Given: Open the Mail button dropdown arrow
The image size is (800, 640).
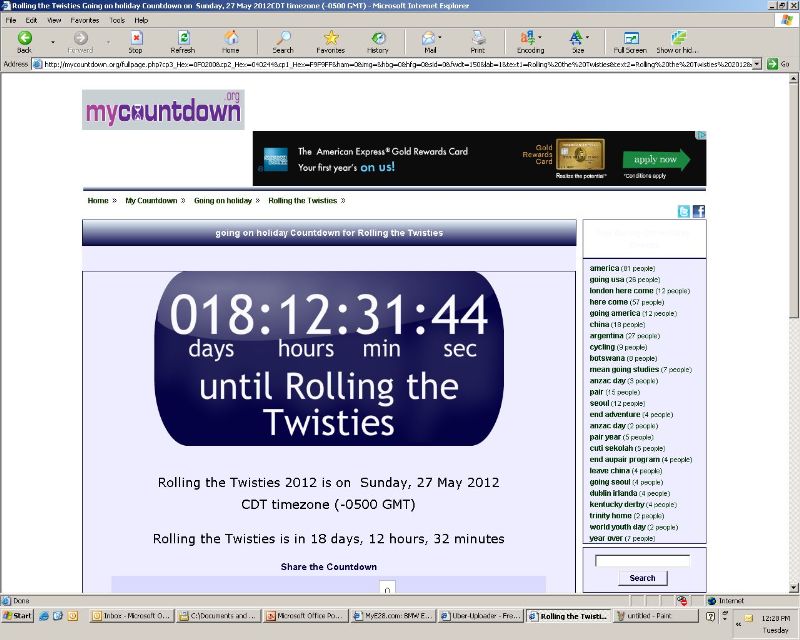Looking at the screenshot, I should click(x=439, y=37).
